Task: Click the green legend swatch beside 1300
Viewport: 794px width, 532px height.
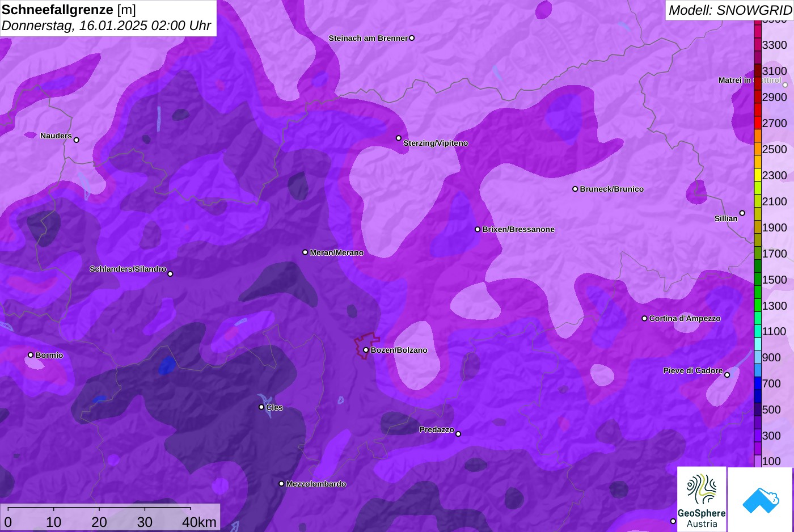Action: tap(758, 305)
